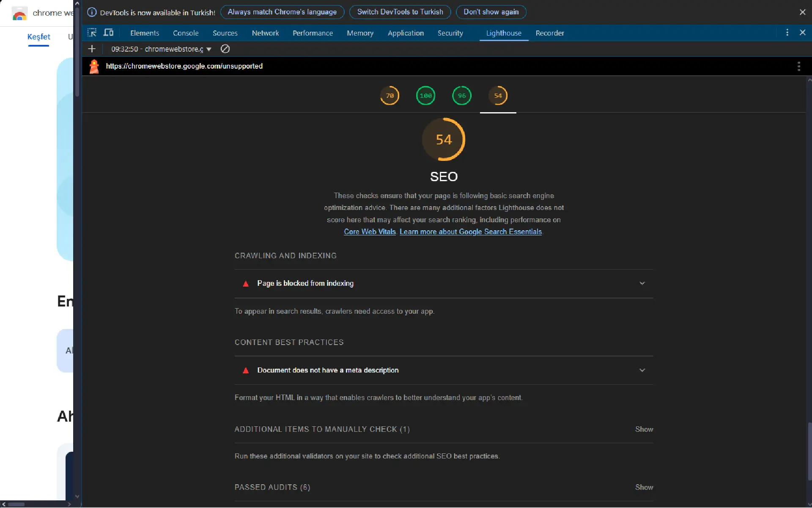Viewport: 812px width, 508px height.
Task: Click Switch DevTools to Turkish button
Action: click(400, 12)
